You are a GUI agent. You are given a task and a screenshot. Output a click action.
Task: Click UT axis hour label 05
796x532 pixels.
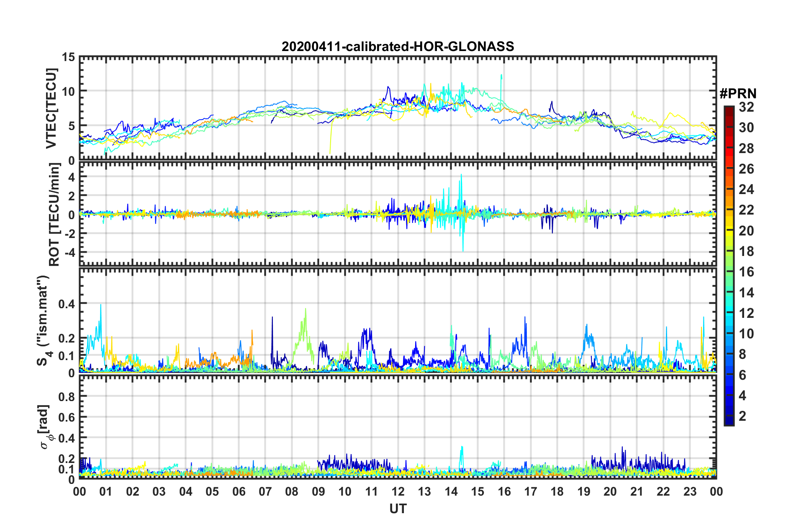(x=212, y=491)
